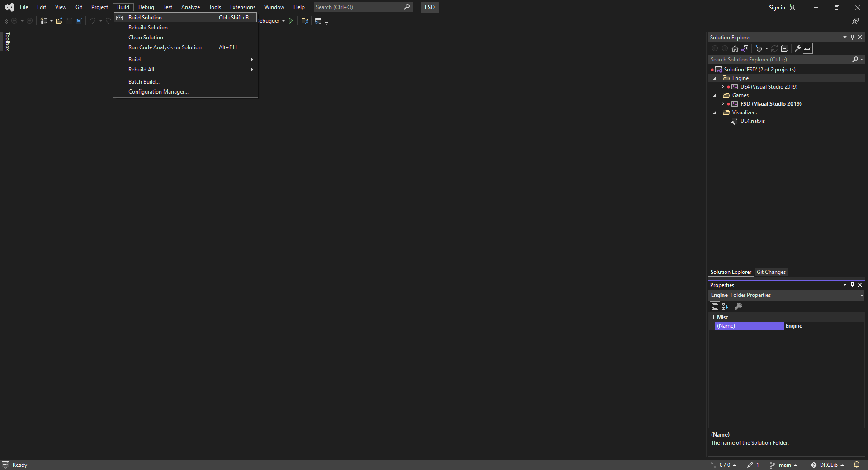The width and height of the screenshot is (868, 470).
Task: Select Run Code Analysis on Solution
Action: point(185,47)
